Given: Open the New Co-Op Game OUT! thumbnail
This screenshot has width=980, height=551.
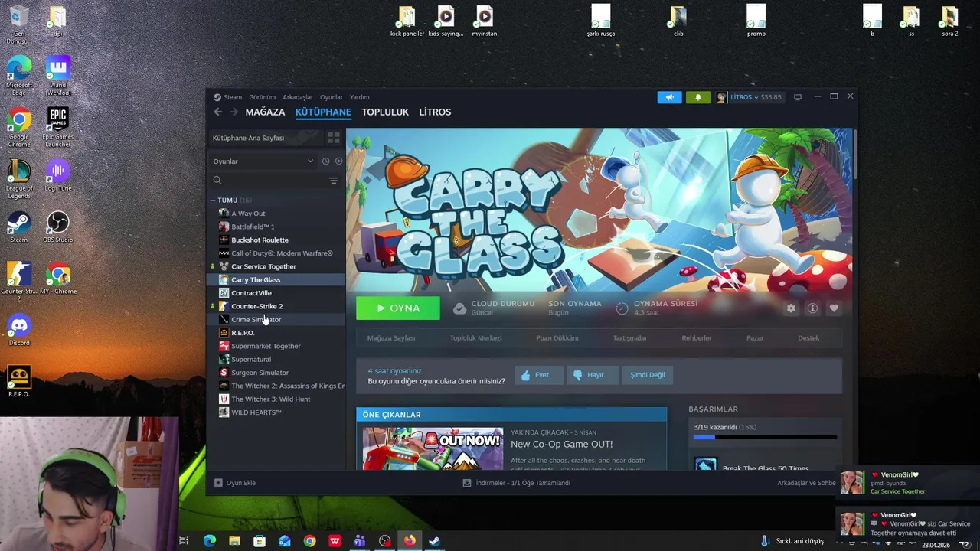Looking at the screenshot, I should (433, 449).
